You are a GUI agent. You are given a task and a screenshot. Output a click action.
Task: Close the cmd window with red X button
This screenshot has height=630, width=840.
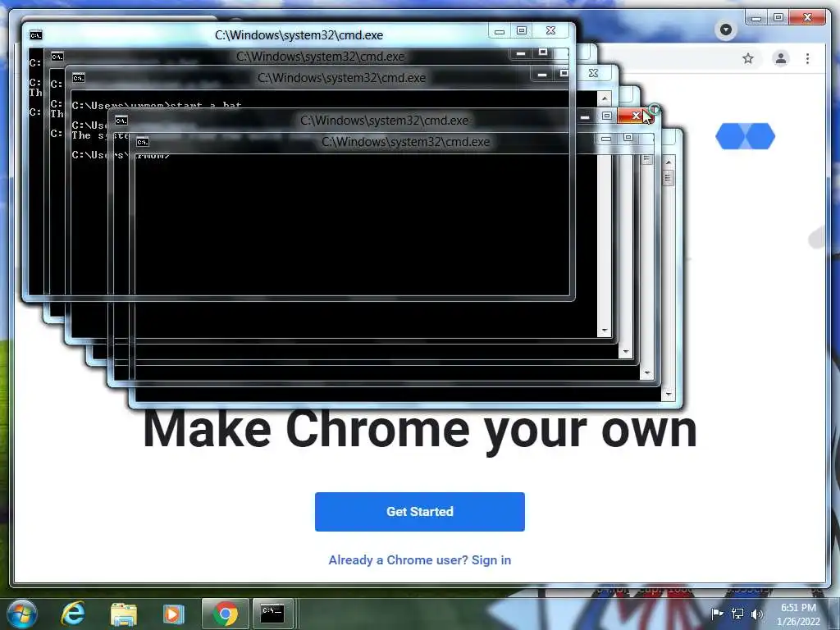click(x=636, y=116)
